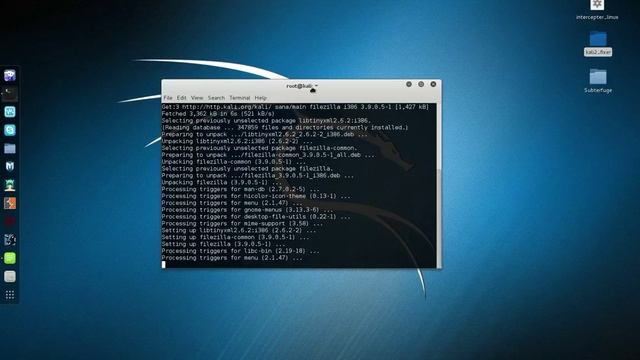Image resolution: width=640 pixels, height=360 pixels.
Task: Show all applications grid
Action: (x=10, y=295)
